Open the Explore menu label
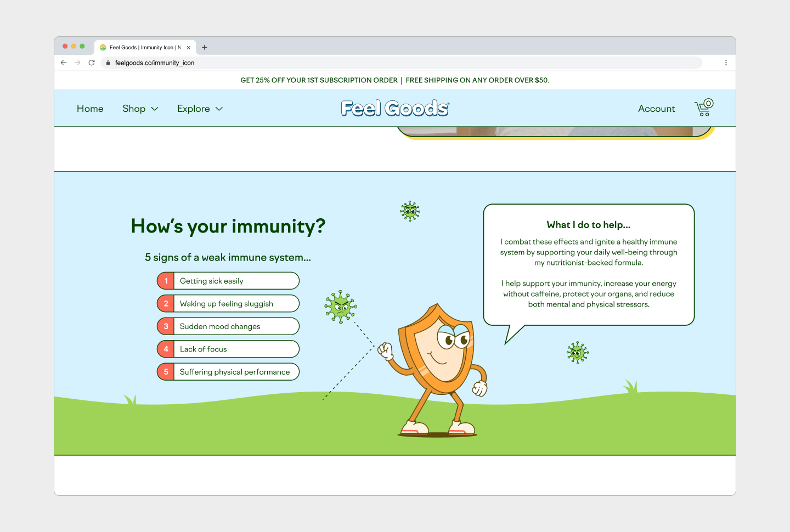The width and height of the screenshot is (790, 532). pyautogui.click(x=194, y=109)
